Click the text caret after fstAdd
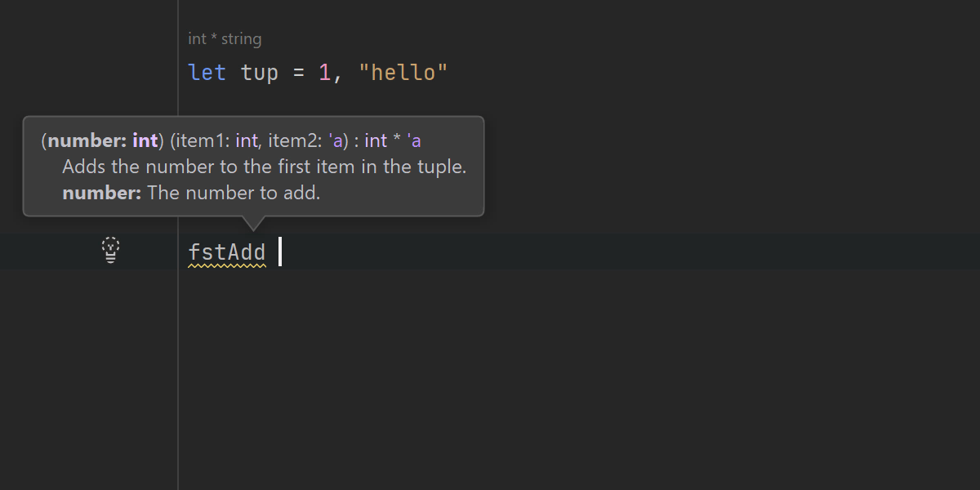Screen dimensions: 980x490 pyautogui.click(x=280, y=252)
